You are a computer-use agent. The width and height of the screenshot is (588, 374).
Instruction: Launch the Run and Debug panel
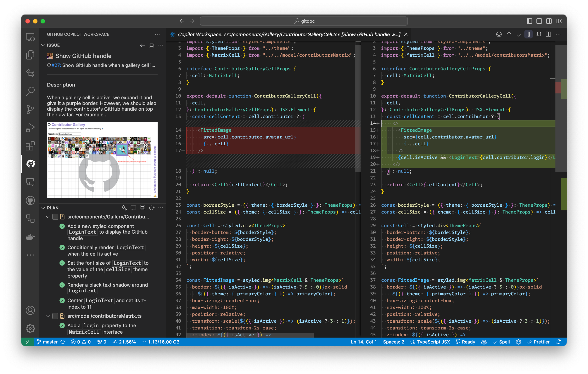[x=30, y=127]
